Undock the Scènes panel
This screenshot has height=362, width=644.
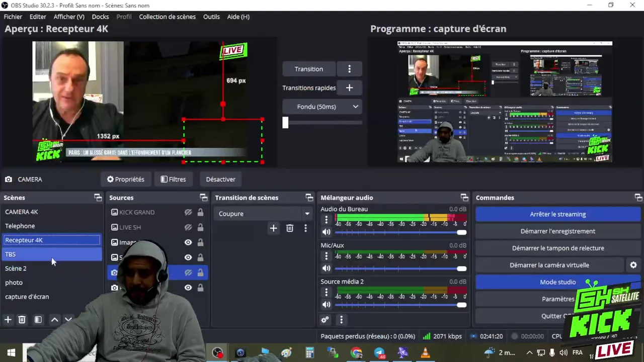[x=98, y=198]
